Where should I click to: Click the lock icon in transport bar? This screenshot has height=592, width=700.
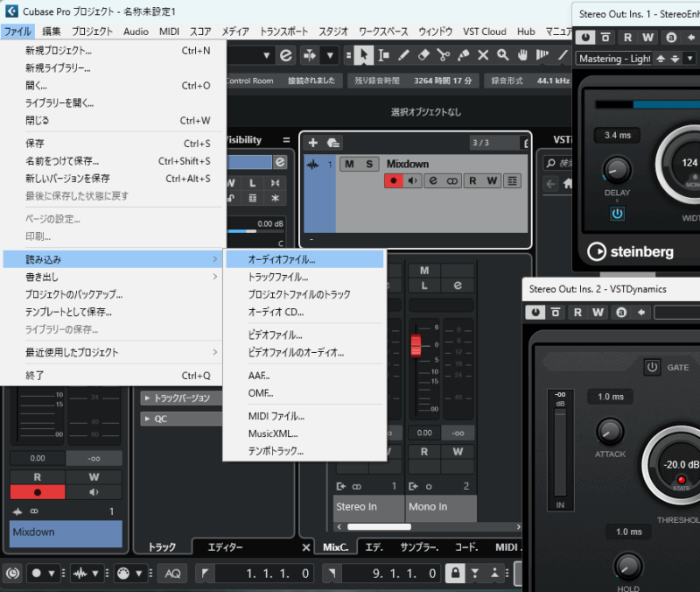pos(455,574)
